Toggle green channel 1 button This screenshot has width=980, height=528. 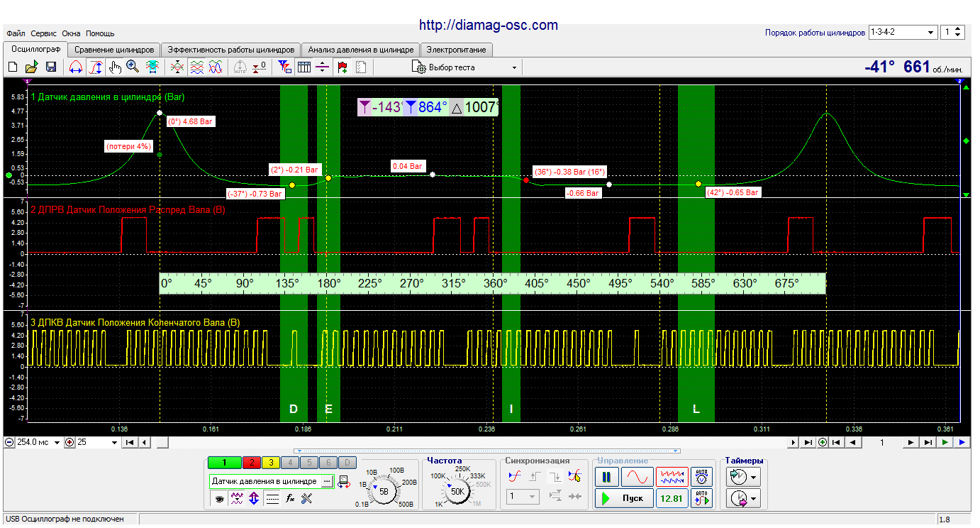[224, 463]
